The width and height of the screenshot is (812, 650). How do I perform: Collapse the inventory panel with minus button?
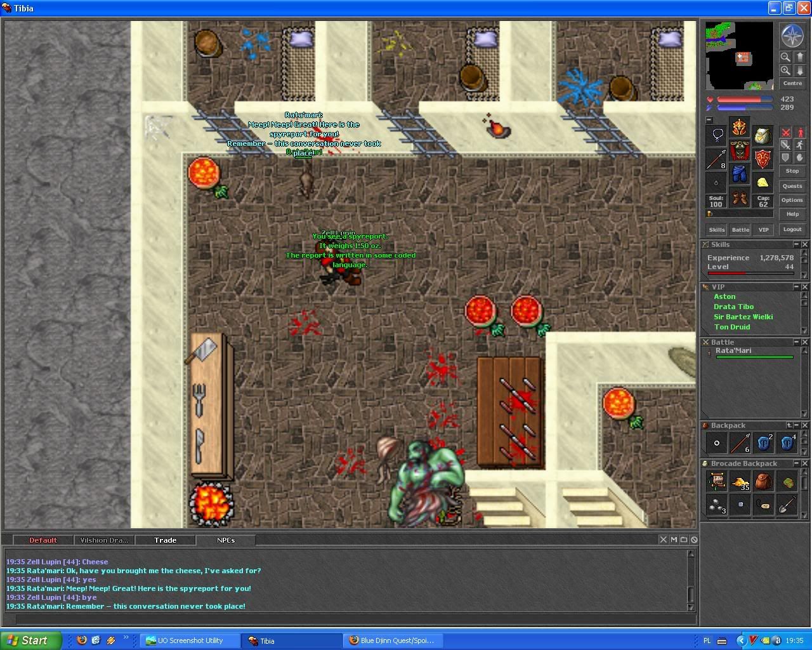click(709, 120)
